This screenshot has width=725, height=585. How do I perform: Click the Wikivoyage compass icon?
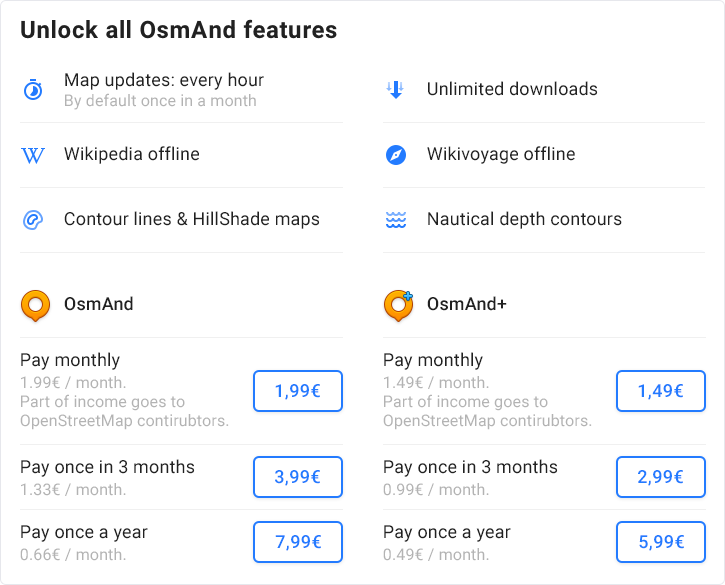[x=396, y=155]
